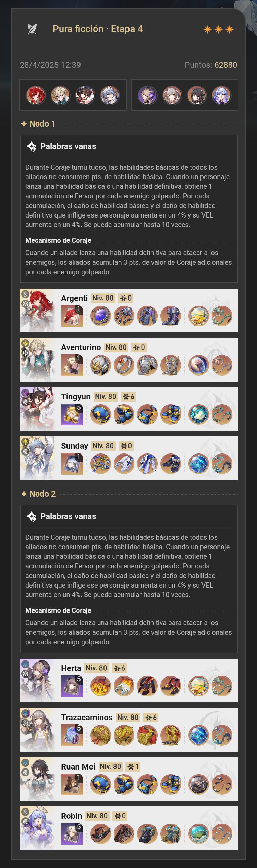The width and height of the screenshot is (257, 868).
Task: Click the Nodo 2 section heading
Action: 38,494
